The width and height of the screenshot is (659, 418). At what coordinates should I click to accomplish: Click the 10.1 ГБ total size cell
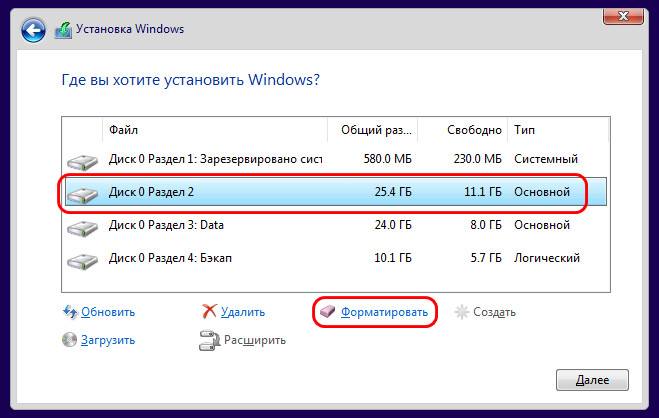(393, 258)
